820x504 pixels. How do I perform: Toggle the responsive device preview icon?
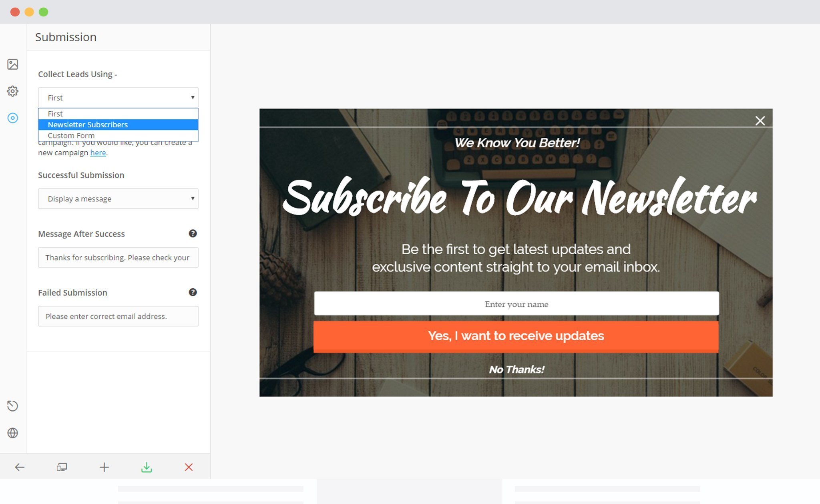click(x=62, y=467)
